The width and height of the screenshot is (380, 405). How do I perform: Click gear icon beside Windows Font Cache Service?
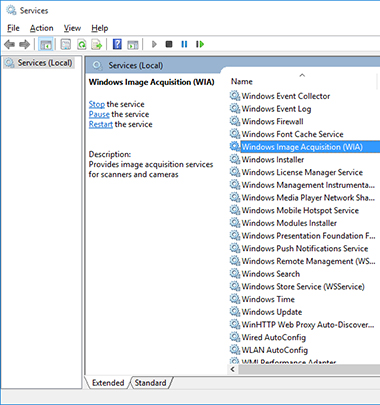pyautogui.click(x=235, y=134)
